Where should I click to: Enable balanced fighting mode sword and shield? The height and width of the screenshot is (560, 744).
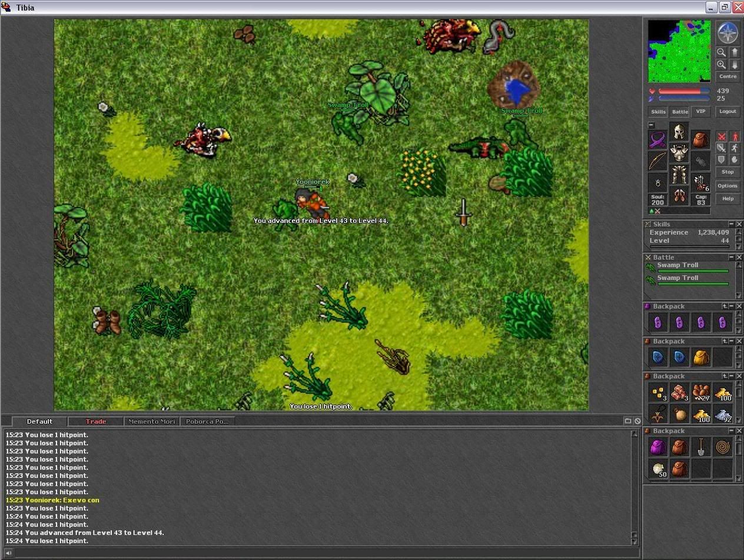pyautogui.click(x=722, y=148)
